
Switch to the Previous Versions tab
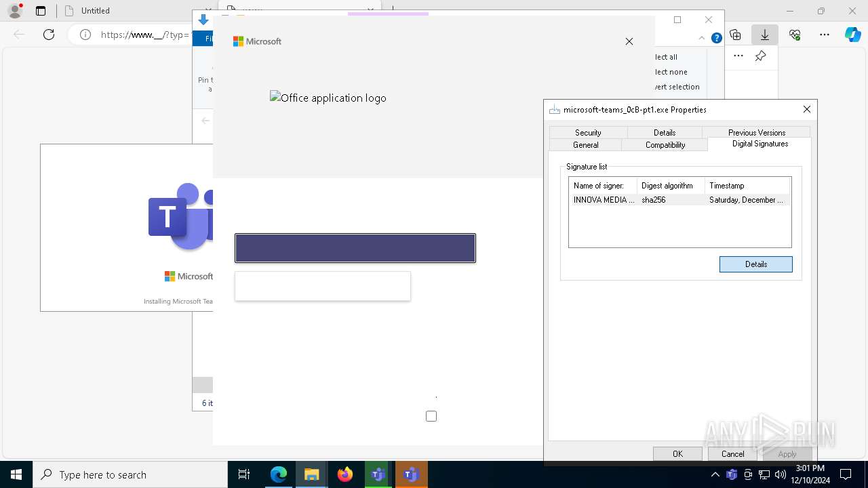(x=757, y=133)
